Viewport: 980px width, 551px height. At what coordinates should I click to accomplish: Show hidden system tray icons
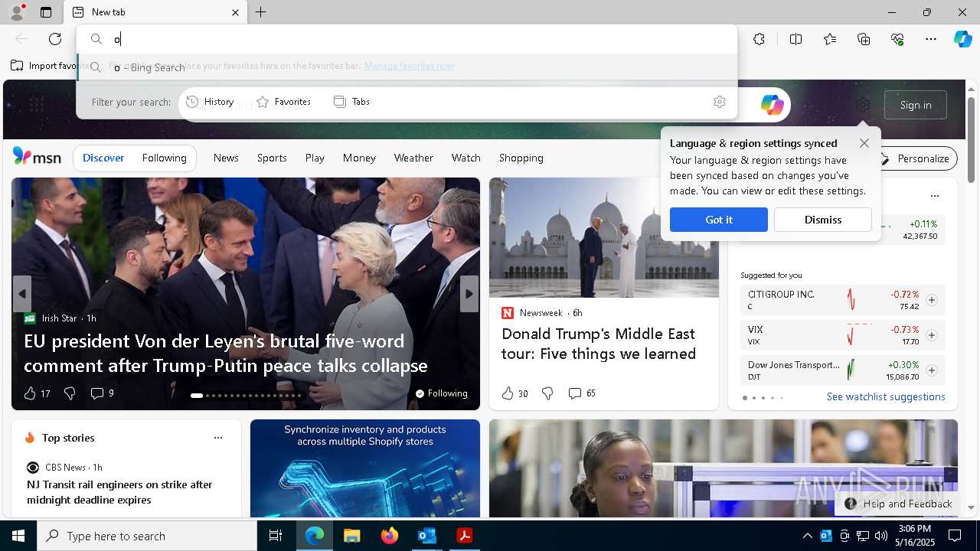pos(807,536)
